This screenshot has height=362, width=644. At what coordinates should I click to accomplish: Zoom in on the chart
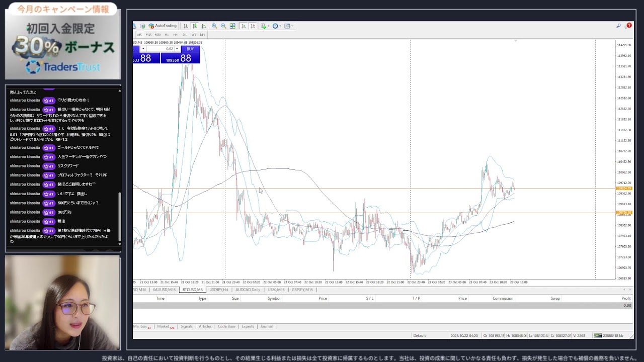[214, 26]
